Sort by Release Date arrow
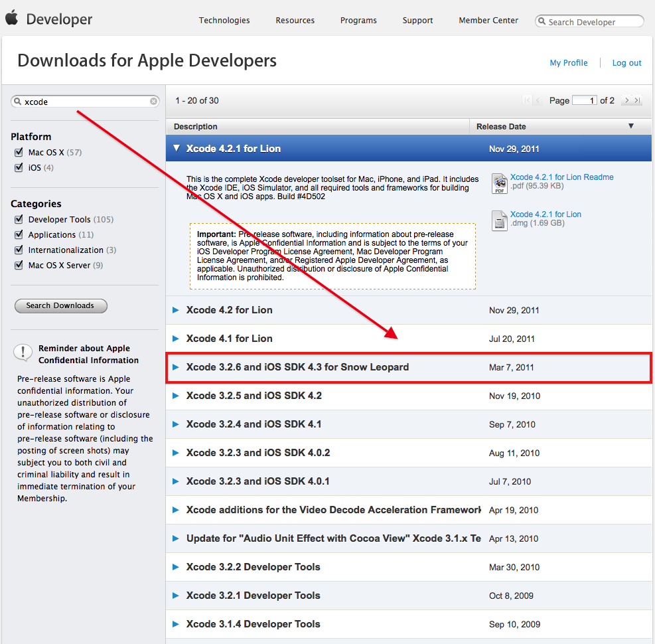The height and width of the screenshot is (644, 655). click(x=630, y=125)
